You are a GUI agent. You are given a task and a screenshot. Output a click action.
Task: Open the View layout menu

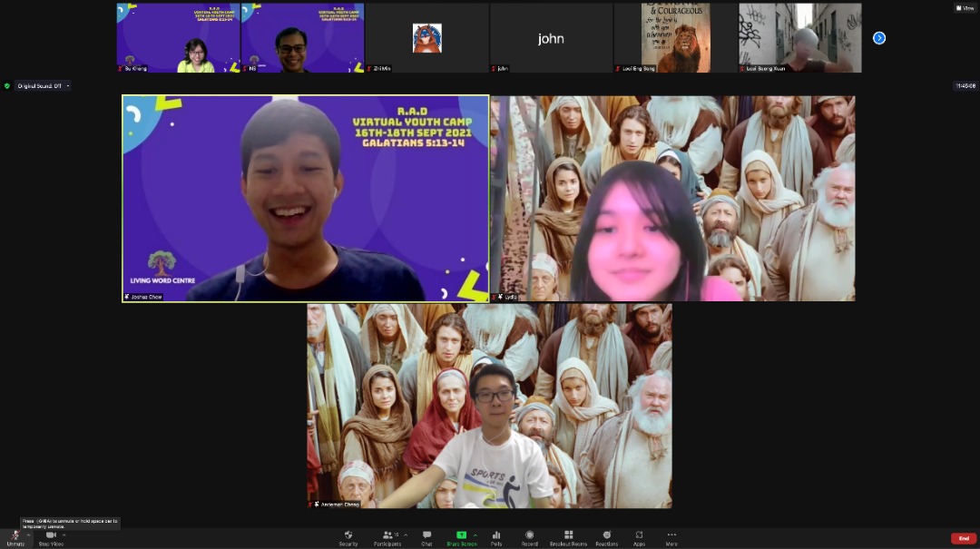point(964,7)
